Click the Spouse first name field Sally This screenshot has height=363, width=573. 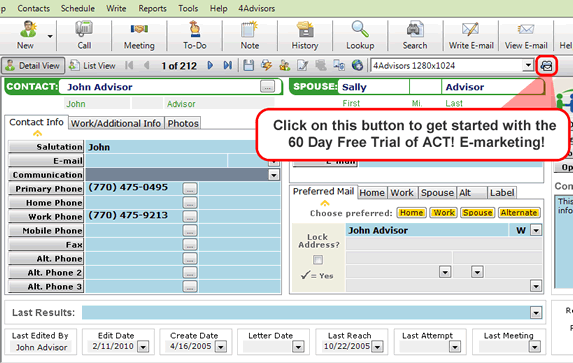click(x=373, y=87)
